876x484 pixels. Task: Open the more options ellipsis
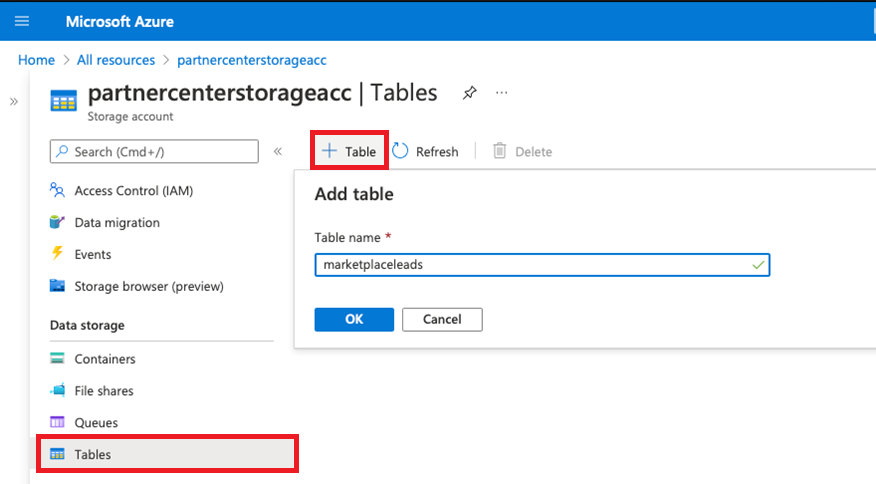point(502,93)
